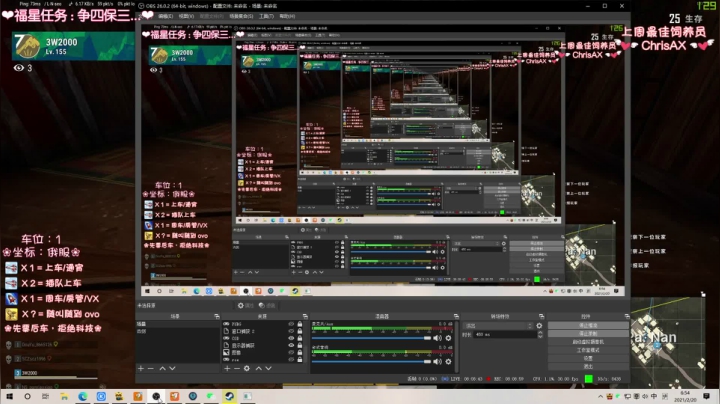This screenshot has width=720, height=404.
Task: Add a new source with the plus icon
Action: [227, 368]
